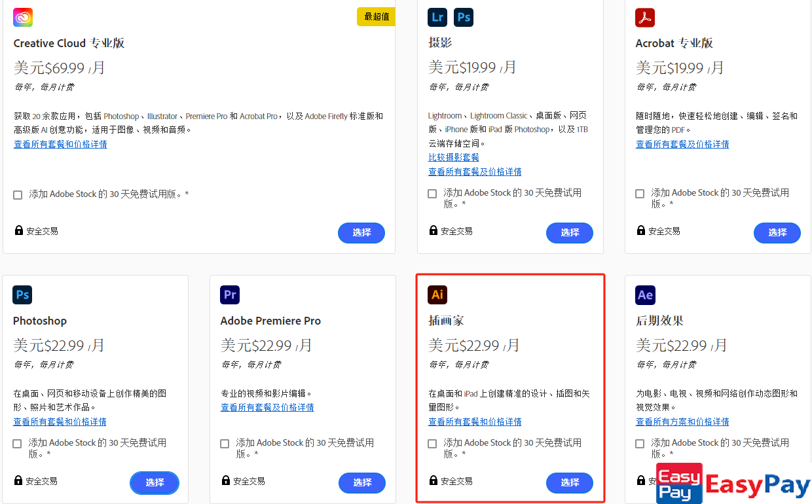The height and width of the screenshot is (504, 812).
Task: Click lock icon in Creative Cloud card
Action: point(18,230)
